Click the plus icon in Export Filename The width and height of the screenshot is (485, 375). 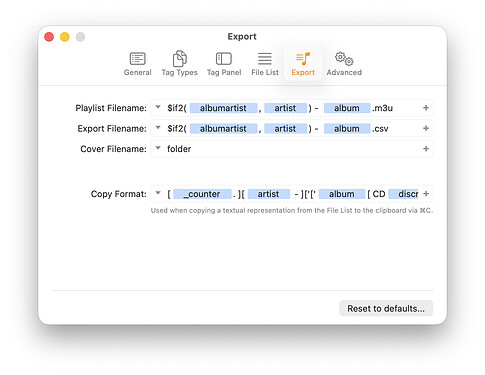(426, 128)
